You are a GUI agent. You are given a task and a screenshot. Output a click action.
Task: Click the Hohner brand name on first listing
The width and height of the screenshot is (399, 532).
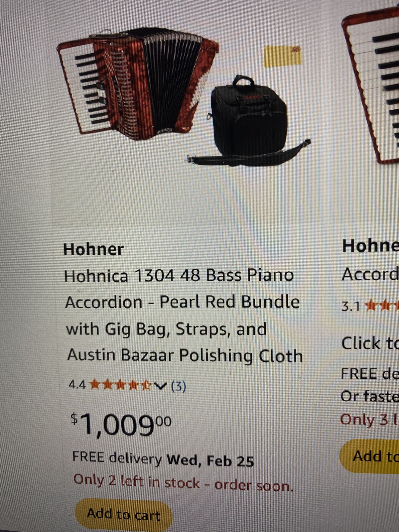(93, 249)
